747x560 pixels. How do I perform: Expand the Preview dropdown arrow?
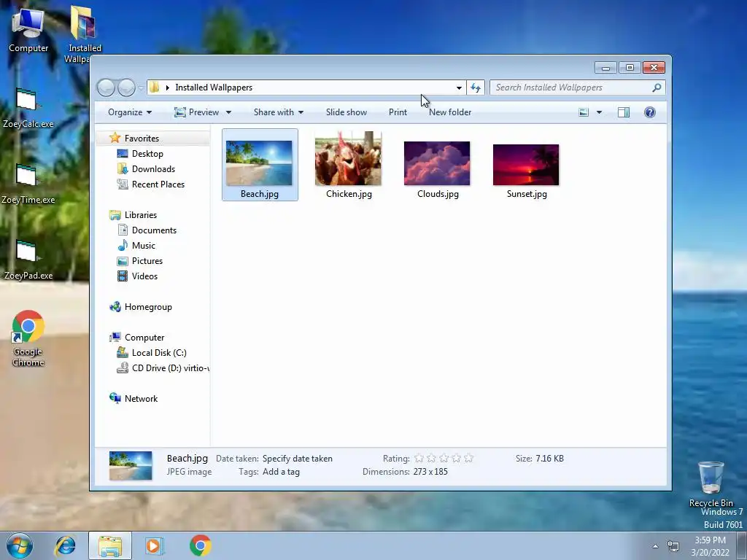click(228, 112)
